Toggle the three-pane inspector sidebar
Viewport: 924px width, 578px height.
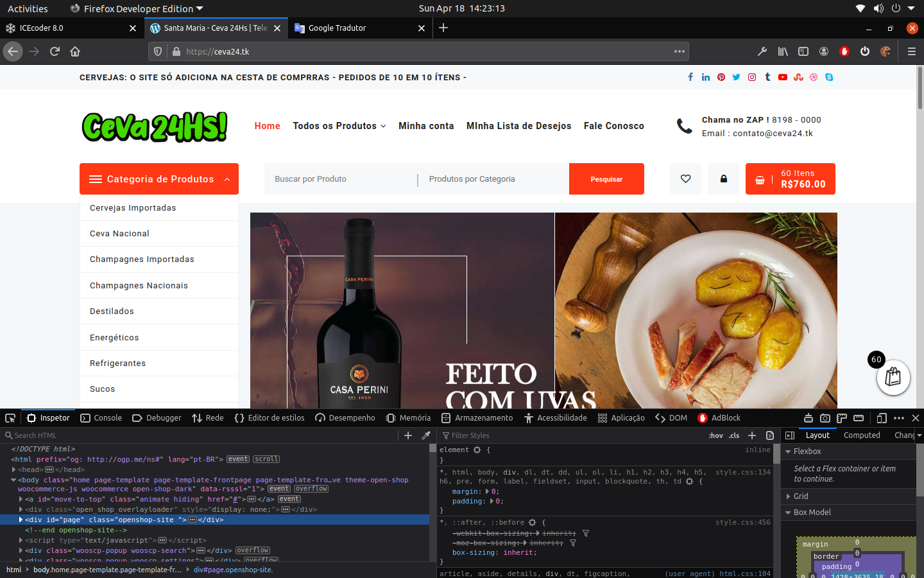click(x=790, y=435)
